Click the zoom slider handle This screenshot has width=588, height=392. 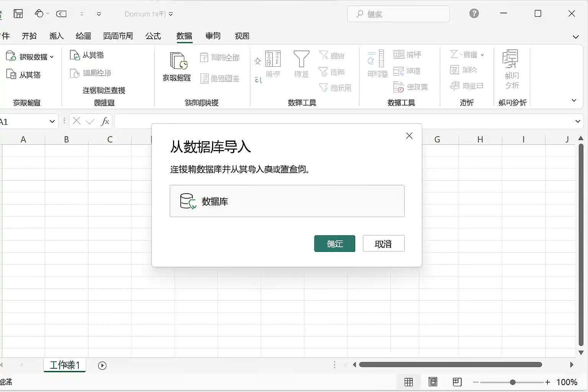coord(513,382)
